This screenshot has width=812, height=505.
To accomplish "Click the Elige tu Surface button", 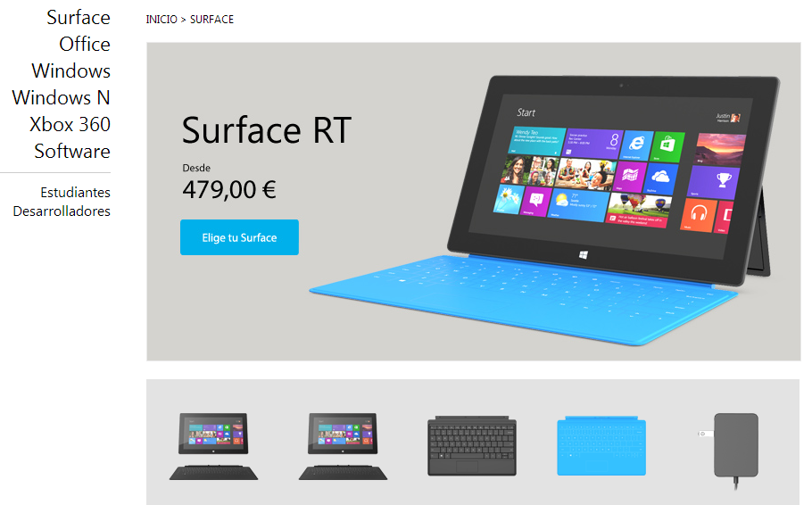I will 239,237.
